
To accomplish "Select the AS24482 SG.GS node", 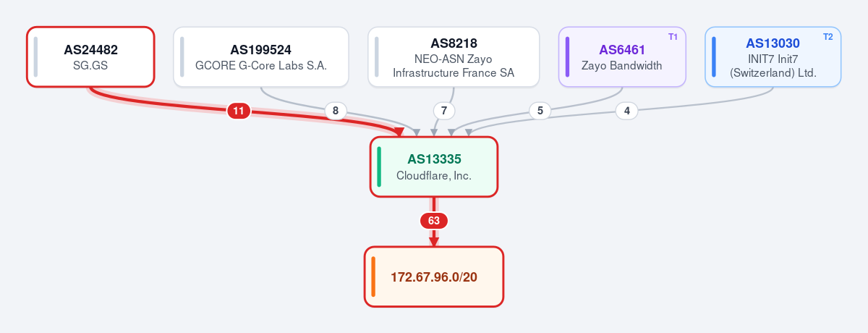I will (x=90, y=56).
